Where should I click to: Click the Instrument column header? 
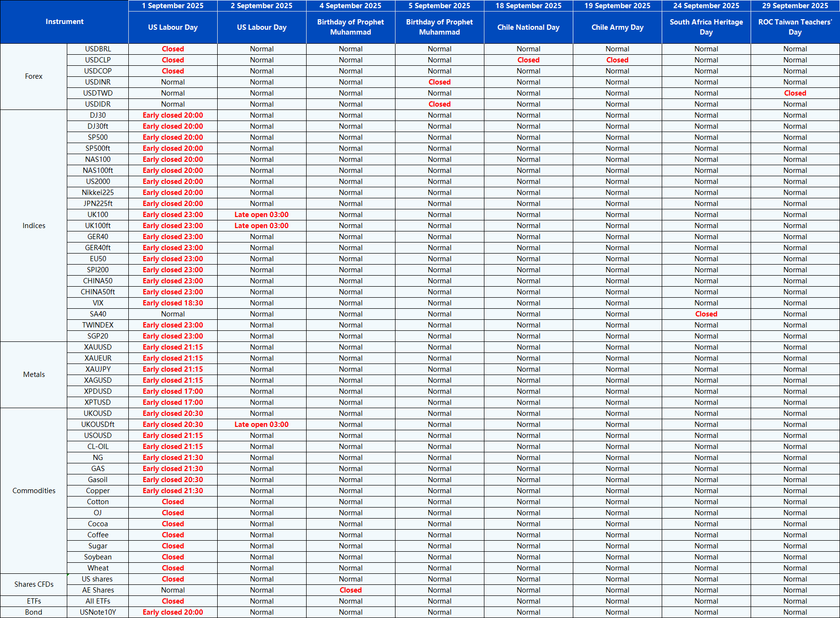(x=64, y=22)
